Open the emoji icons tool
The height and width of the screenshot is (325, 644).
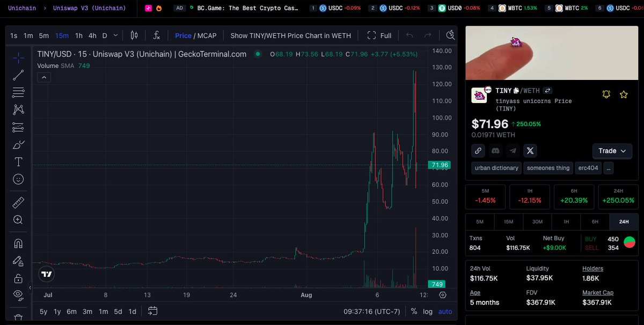(x=18, y=179)
